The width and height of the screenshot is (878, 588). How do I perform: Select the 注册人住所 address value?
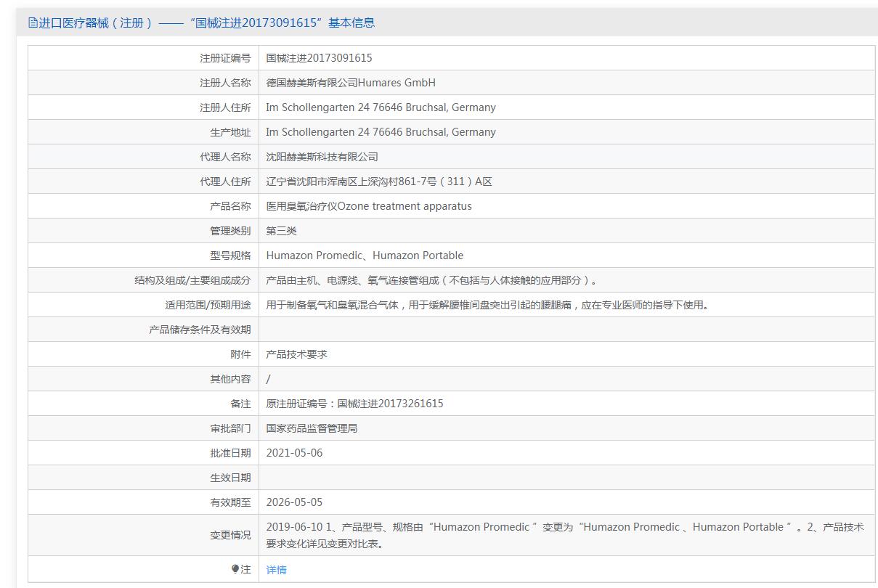(x=381, y=107)
